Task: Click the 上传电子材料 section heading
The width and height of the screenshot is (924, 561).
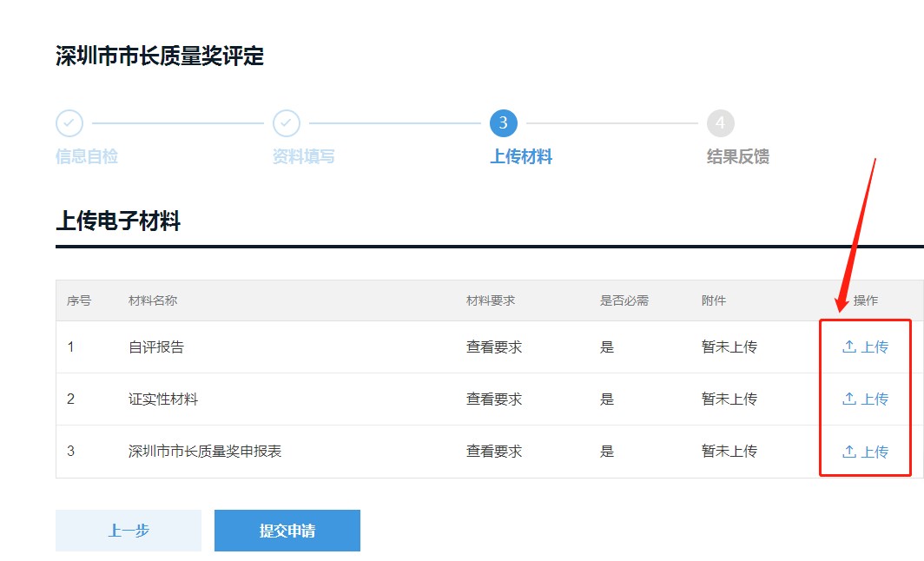Action: 118,221
